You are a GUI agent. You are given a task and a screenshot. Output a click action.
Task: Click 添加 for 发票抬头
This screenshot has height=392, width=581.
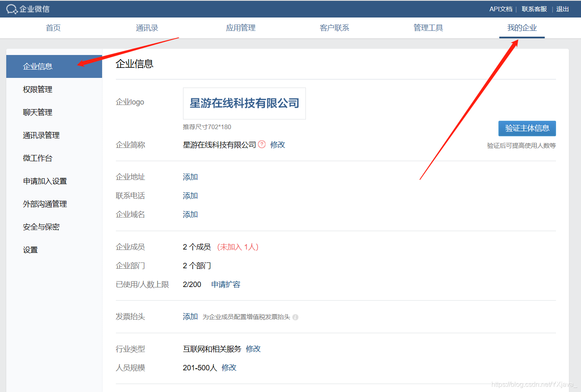190,317
